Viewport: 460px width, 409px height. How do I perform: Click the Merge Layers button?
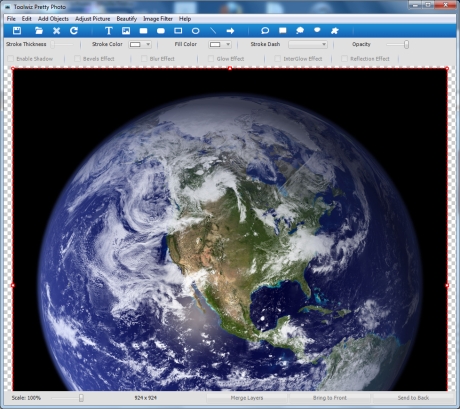point(247,398)
